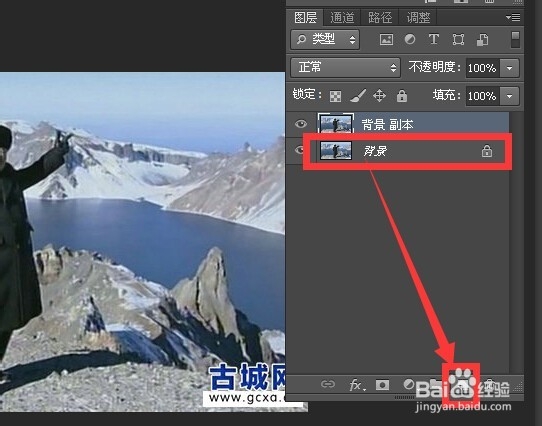Click the lake photo on the canvas
The height and width of the screenshot is (426, 542).
(142, 241)
